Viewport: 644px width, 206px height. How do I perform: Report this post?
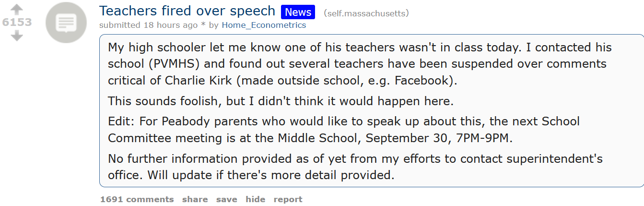coord(288,199)
